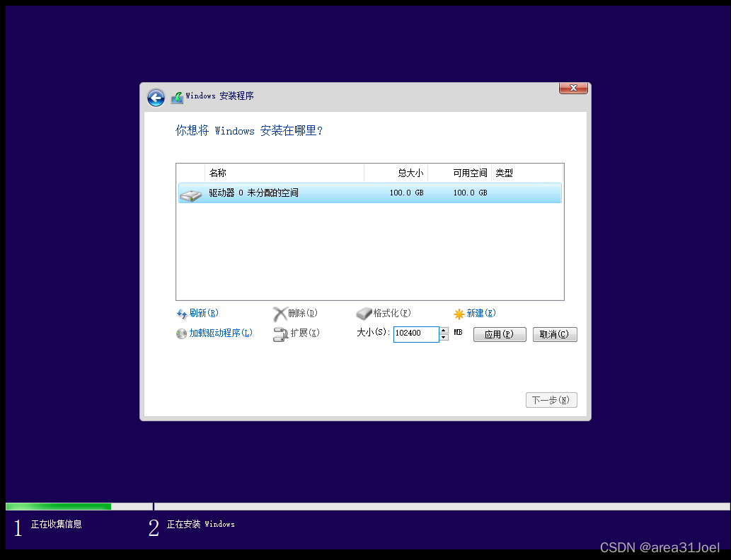Click the 删除(D) delete link
Image resolution: width=731 pixels, height=560 pixels.
(x=303, y=313)
